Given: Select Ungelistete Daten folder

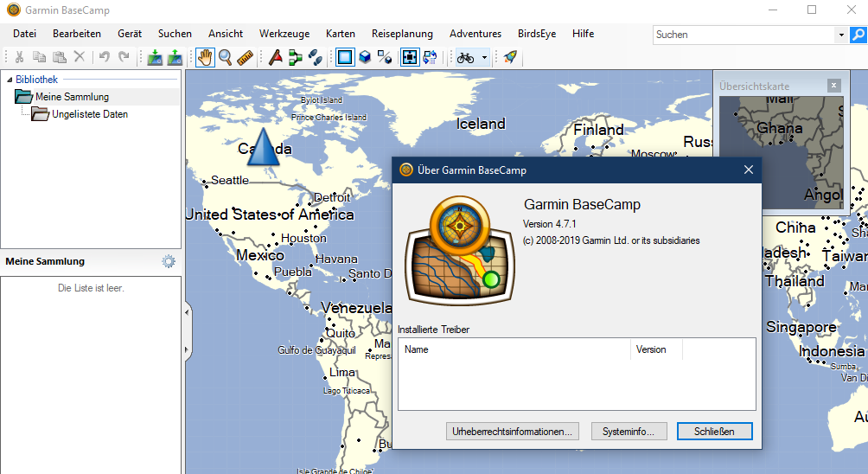Looking at the screenshot, I should tap(90, 114).
